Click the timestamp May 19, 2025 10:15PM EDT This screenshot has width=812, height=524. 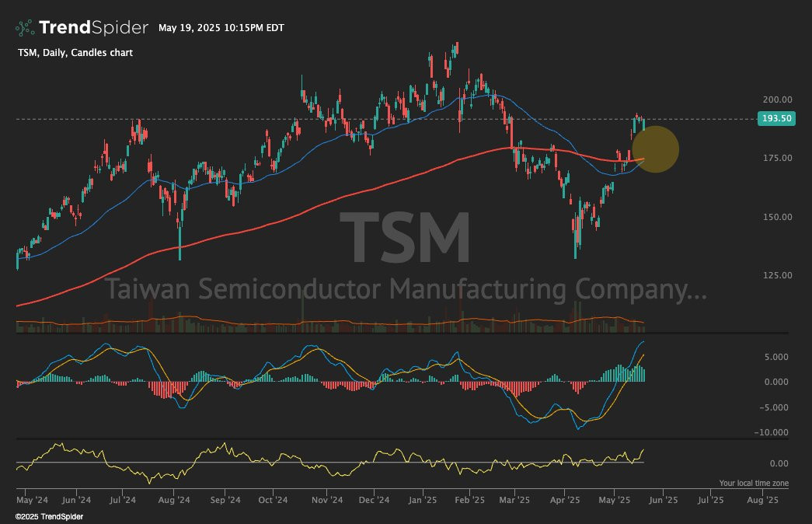tap(221, 28)
